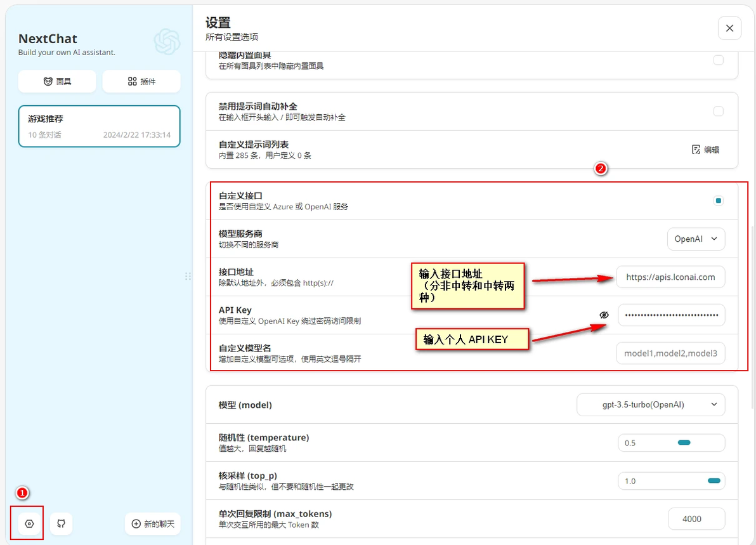Start a new chat with 新的聊天
Viewport: 756px width, 545px height.
153,524
